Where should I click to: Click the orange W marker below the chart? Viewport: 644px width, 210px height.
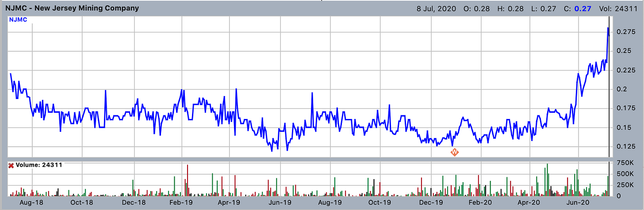[x=455, y=153]
